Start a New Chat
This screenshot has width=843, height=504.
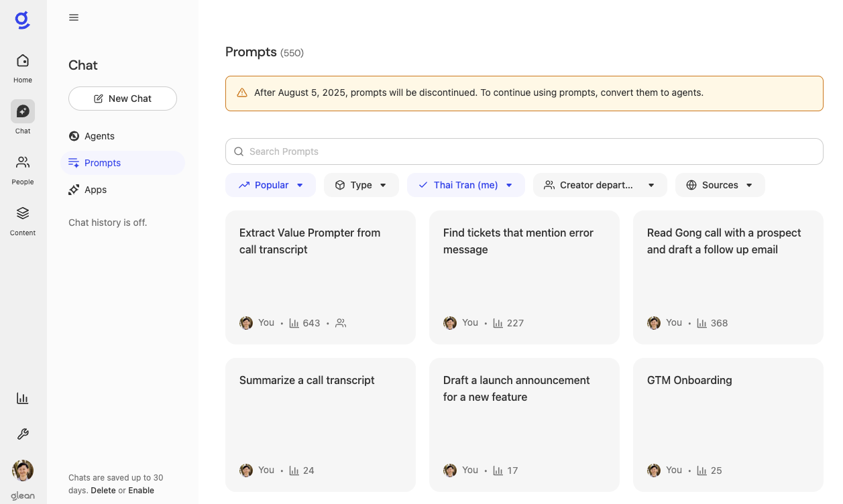tap(123, 99)
